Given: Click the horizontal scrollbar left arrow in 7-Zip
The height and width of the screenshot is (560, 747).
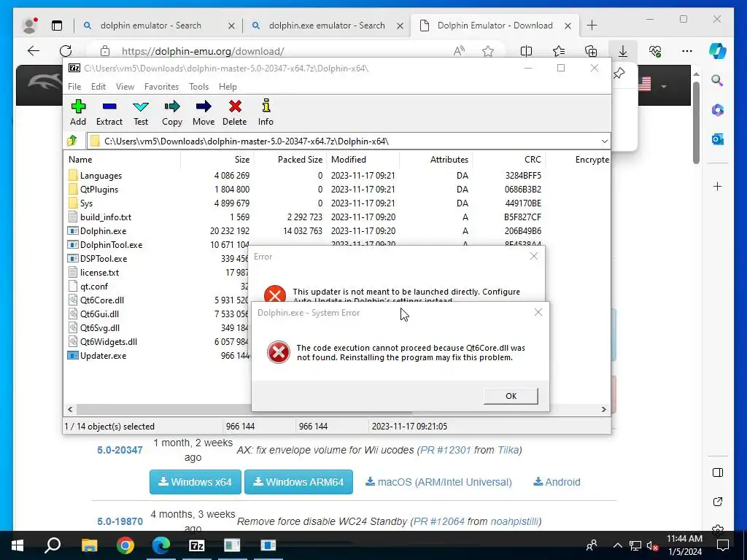Looking at the screenshot, I should coord(70,409).
